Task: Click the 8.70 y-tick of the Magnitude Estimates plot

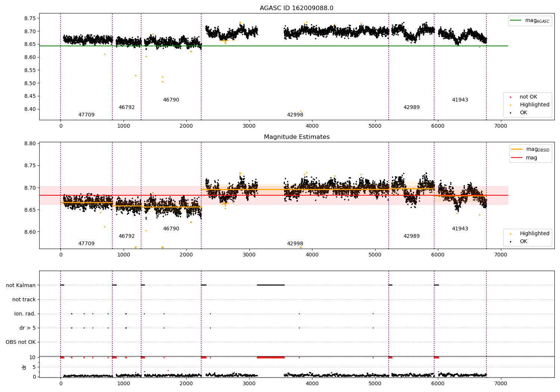Action: click(29, 188)
